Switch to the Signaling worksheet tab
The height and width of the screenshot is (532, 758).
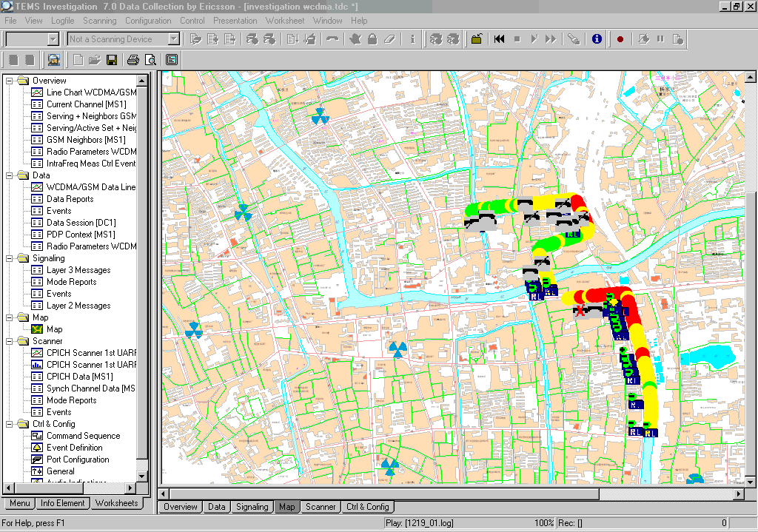(252, 507)
